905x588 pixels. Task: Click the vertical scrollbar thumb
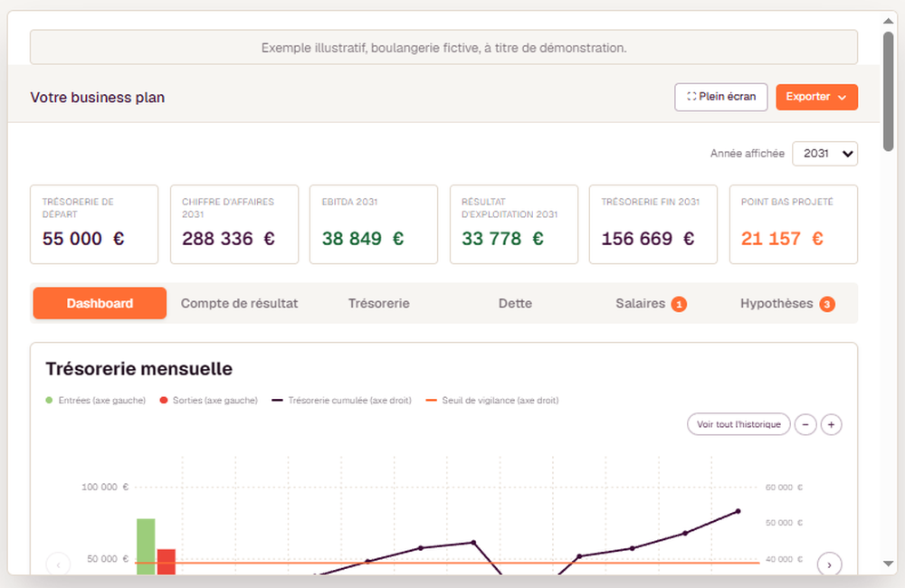[x=889, y=91]
